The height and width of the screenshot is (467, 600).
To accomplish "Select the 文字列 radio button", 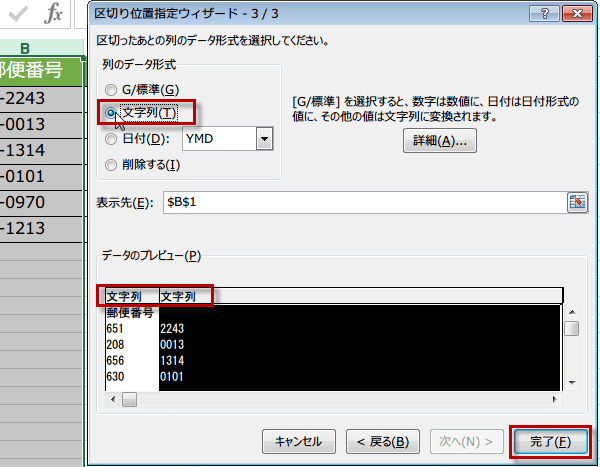I will [110, 114].
